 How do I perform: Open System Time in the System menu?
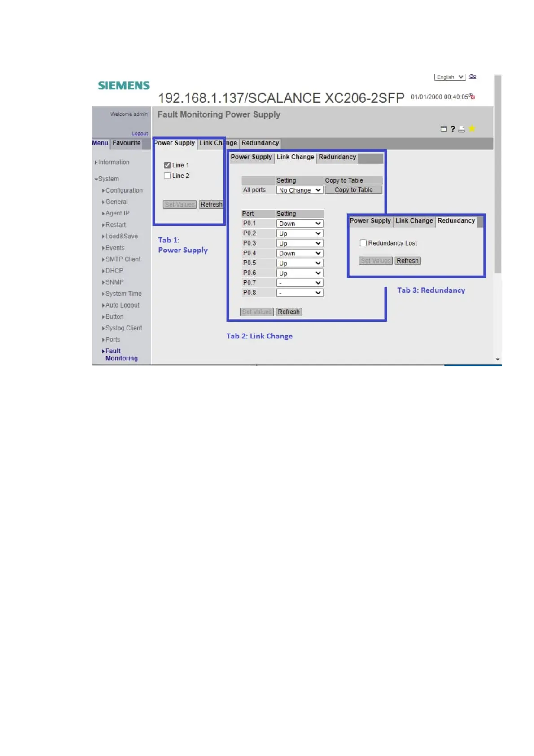(122, 294)
